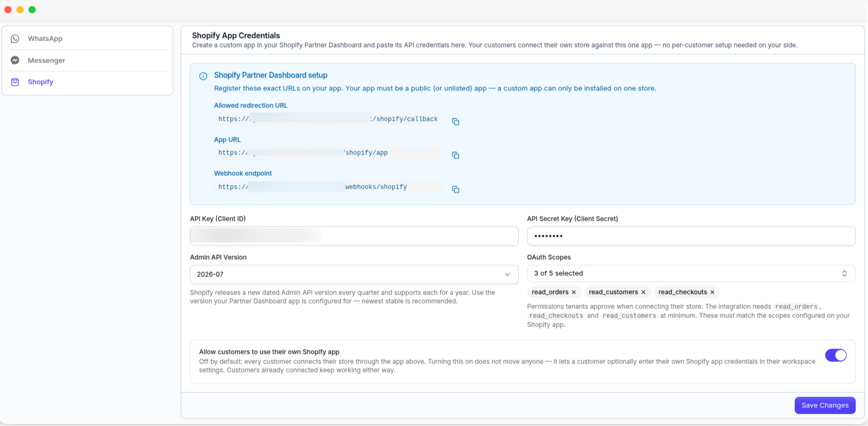868x426 pixels.
Task: Copy the Allowed redirection URL
Action: tap(456, 122)
